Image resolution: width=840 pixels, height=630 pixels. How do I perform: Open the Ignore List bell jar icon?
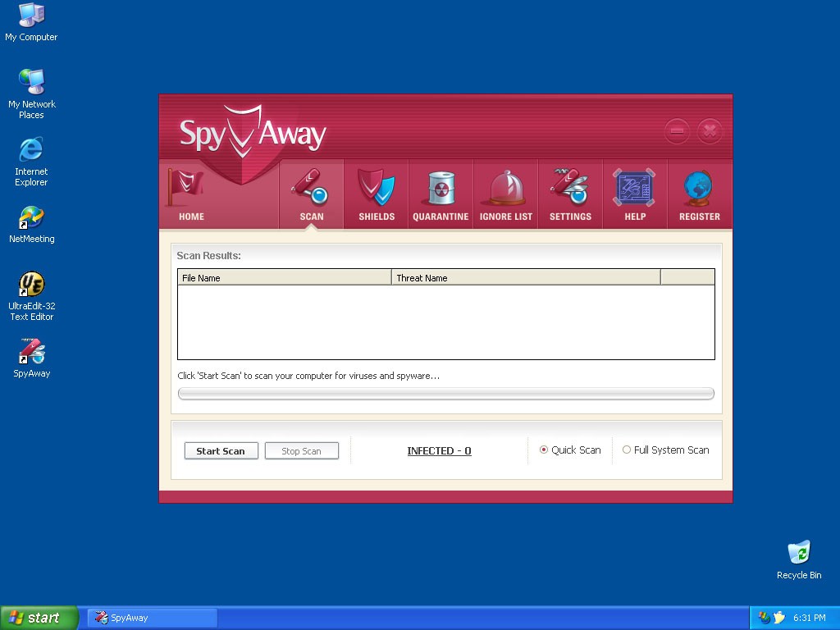pos(506,189)
